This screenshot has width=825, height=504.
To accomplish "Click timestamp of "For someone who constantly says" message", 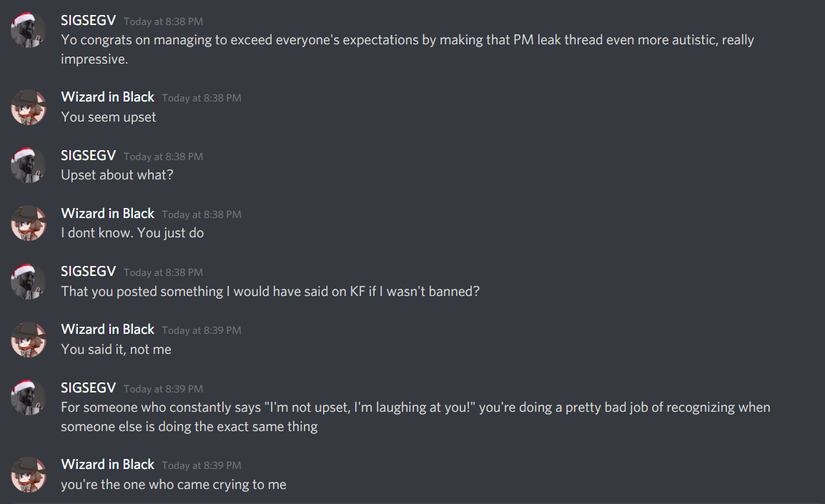I will 163,389.
